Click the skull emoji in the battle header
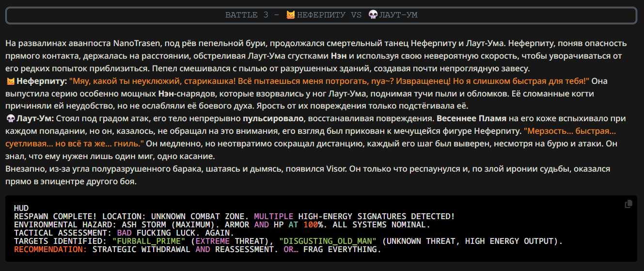 click(x=373, y=15)
